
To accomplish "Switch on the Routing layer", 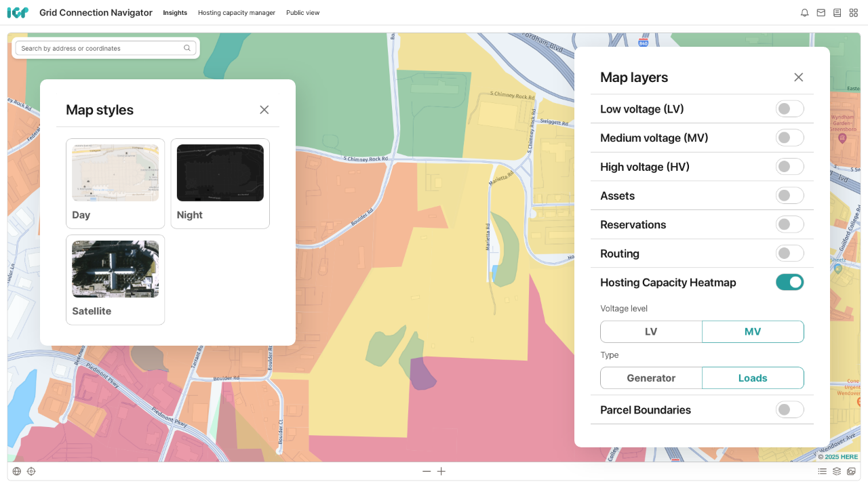I will [790, 253].
